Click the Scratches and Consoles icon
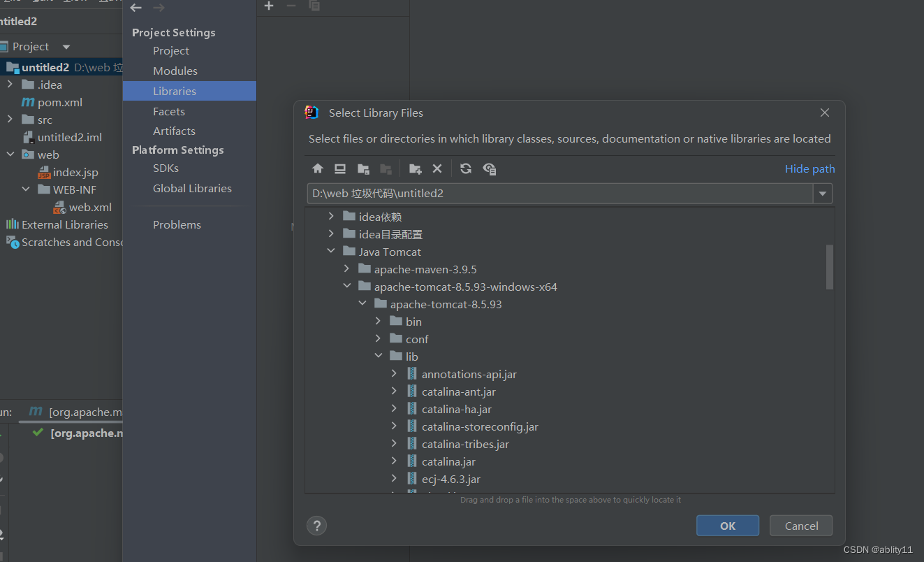The height and width of the screenshot is (562, 924). coord(13,242)
